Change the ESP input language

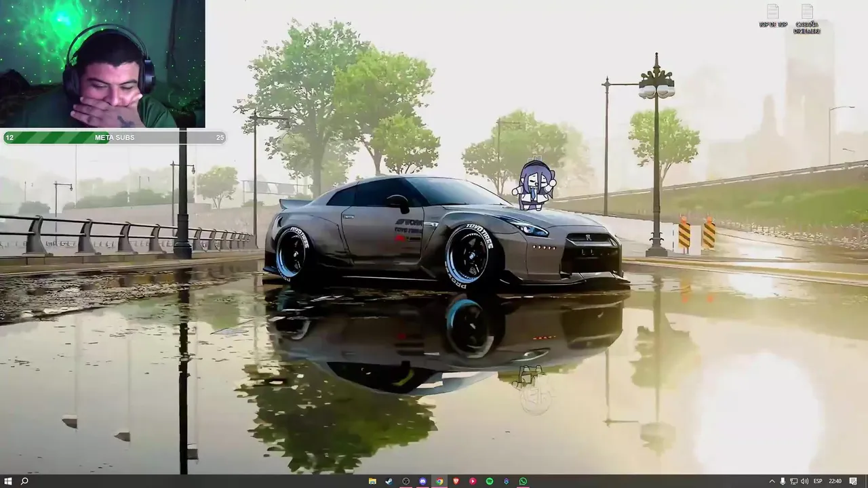(818, 481)
